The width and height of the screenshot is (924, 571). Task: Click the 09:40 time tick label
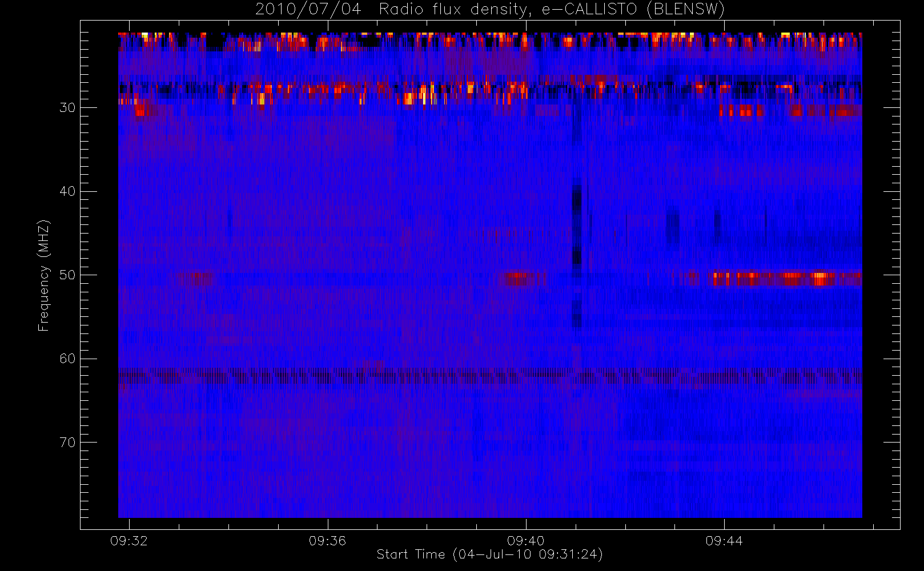click(525, 541)
